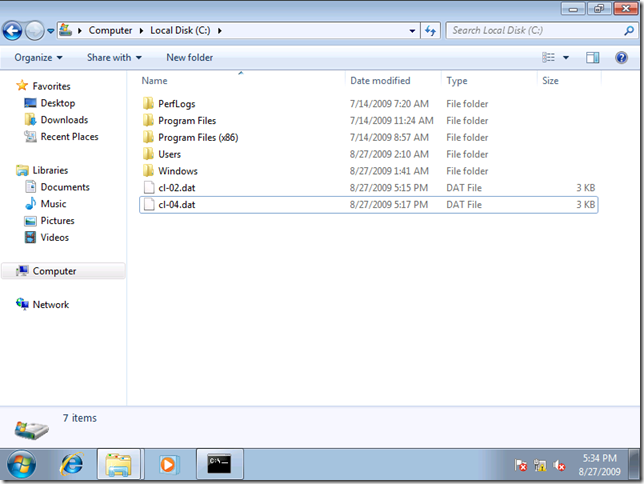Toggle the preview pane

[x=593, y=58]
